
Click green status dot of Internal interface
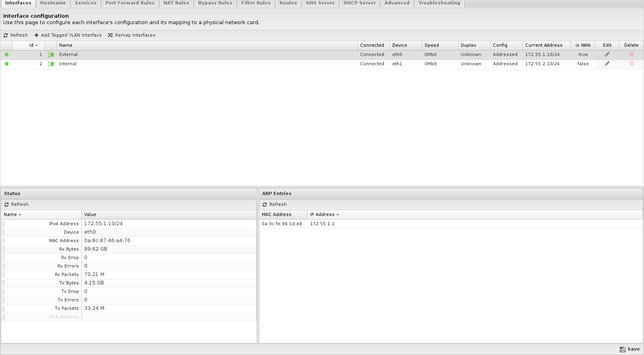point(6,64)
